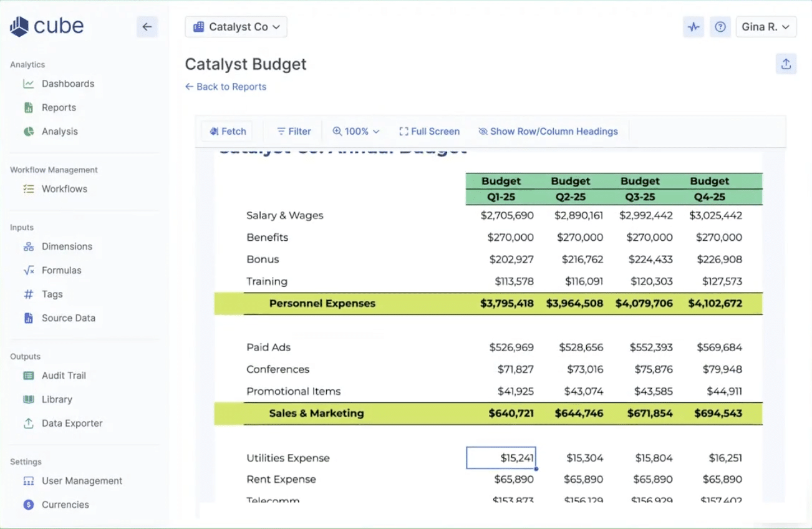Open the Library section
The width and height of the screenshot is (812, 529).
(x=57, y=399)
